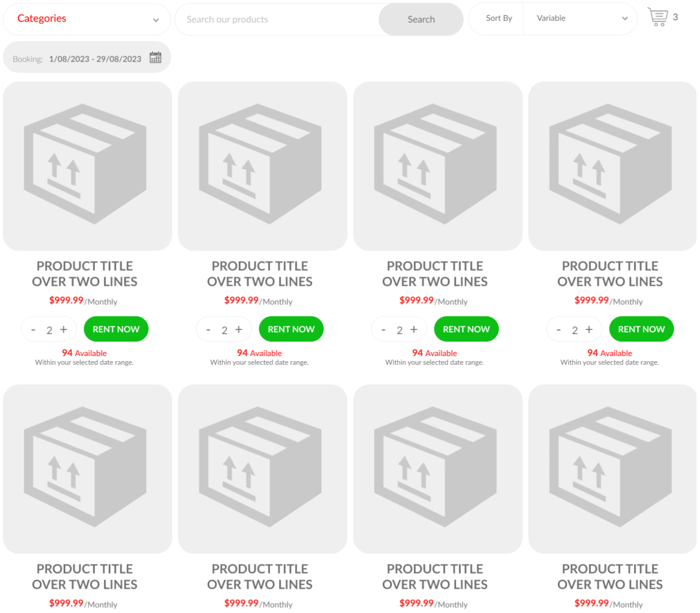700x613 pixels.
Task: Click Rent Now on the fourth product
Action: (641, 329)
